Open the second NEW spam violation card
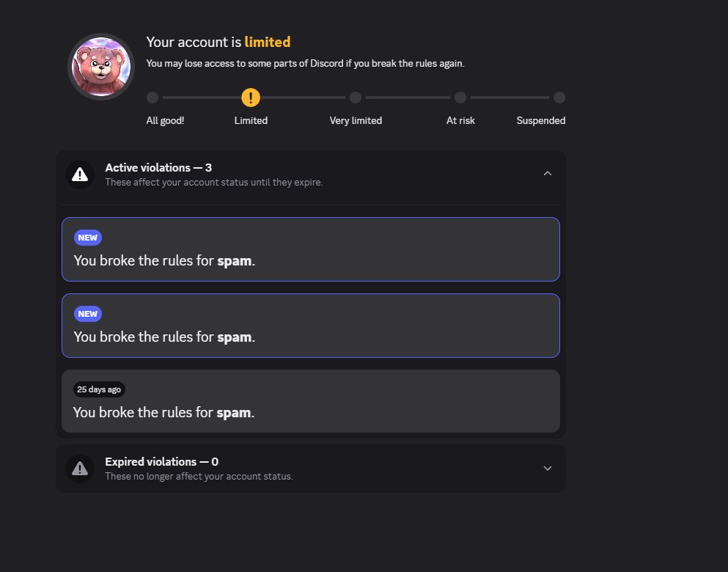Screen dimensions: 728x572 pos(311,326)
